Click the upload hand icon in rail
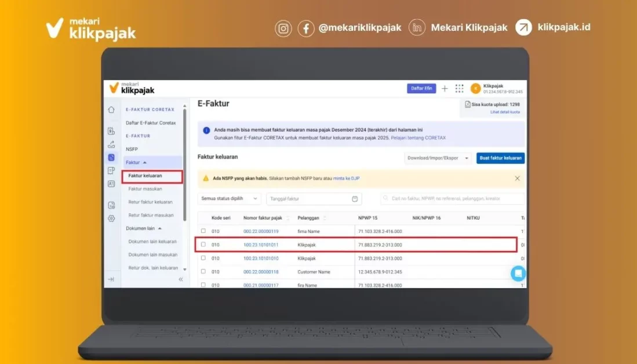Image resolution: width=637 pixels, height=364 pixels. tap(111, 144)
